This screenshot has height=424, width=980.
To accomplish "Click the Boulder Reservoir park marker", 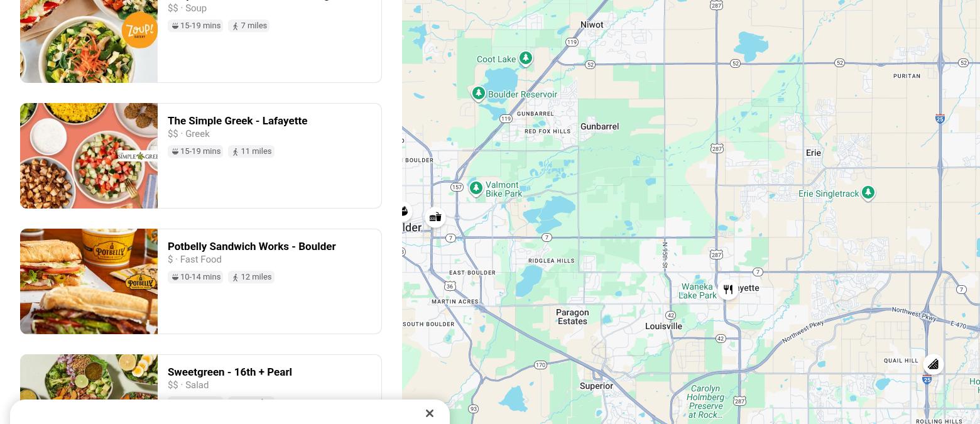I will tap(479, 94).
